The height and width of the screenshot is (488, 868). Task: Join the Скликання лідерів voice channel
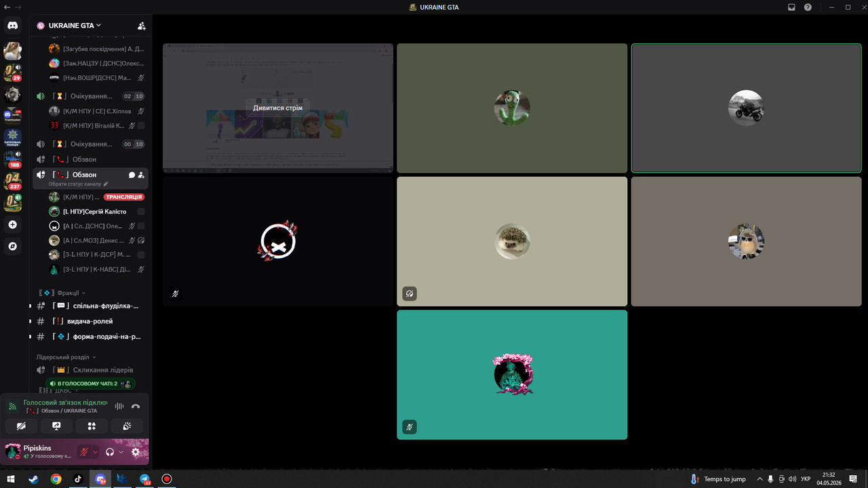coord(90,370)
